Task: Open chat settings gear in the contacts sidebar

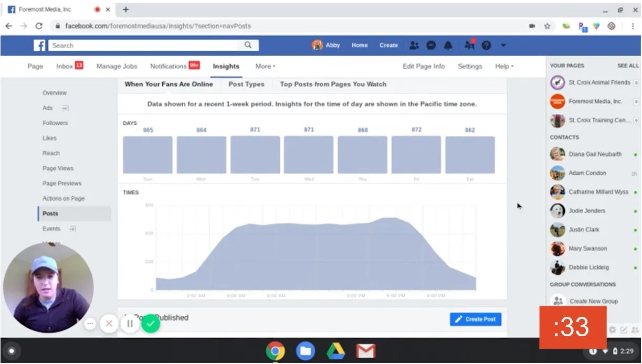Action: tap(612, 329)
